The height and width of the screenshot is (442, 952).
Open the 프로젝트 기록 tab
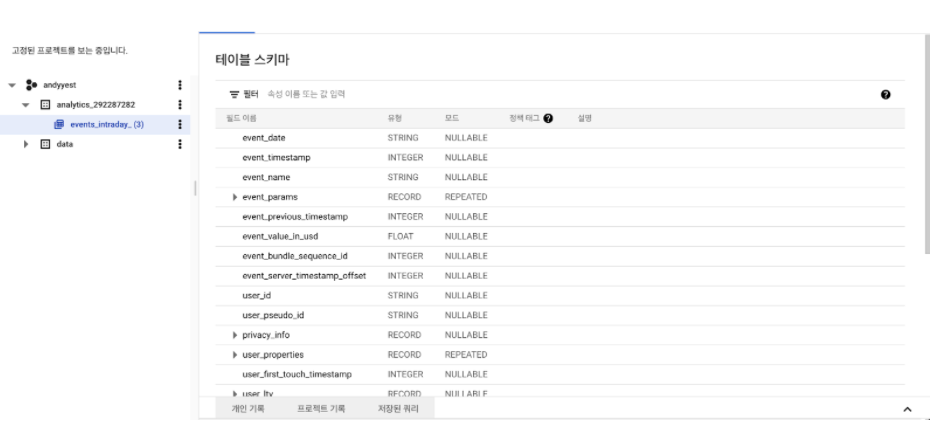(x=321, y=409)
